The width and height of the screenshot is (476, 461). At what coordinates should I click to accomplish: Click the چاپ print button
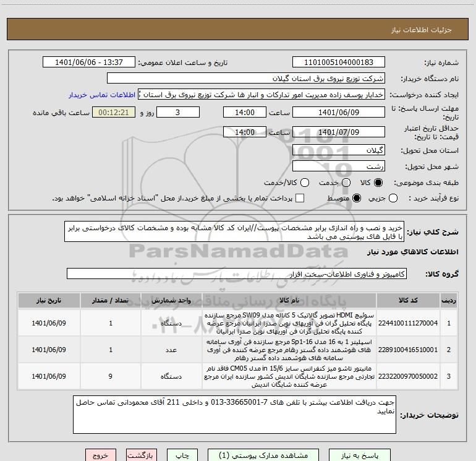click(x=182, y=455)
